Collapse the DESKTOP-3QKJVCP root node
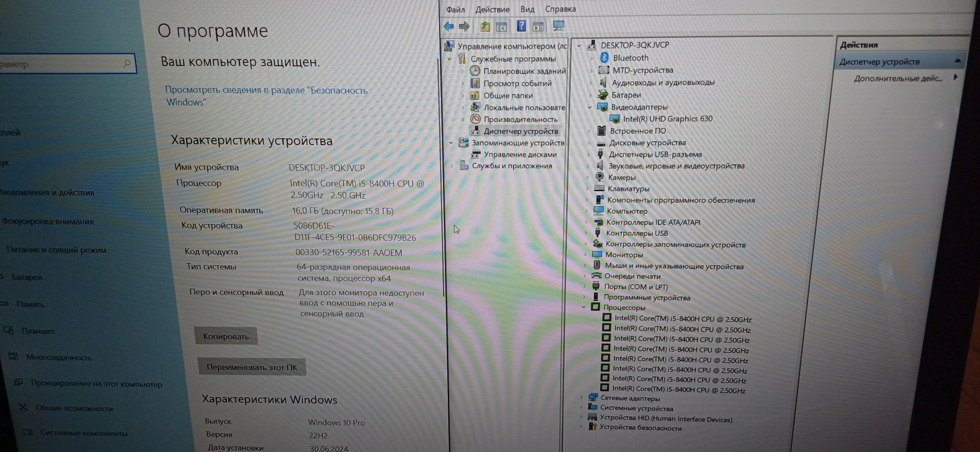 [x=579, y=45]
